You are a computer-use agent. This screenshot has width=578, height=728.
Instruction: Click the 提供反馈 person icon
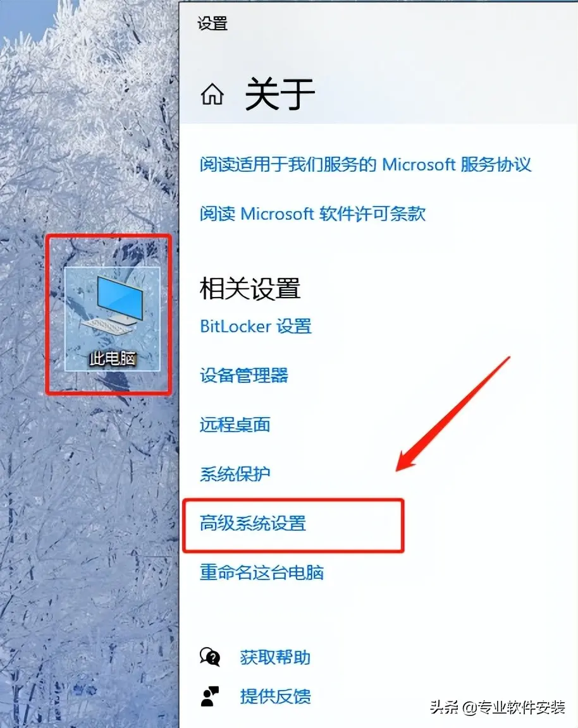coord(210,696)
